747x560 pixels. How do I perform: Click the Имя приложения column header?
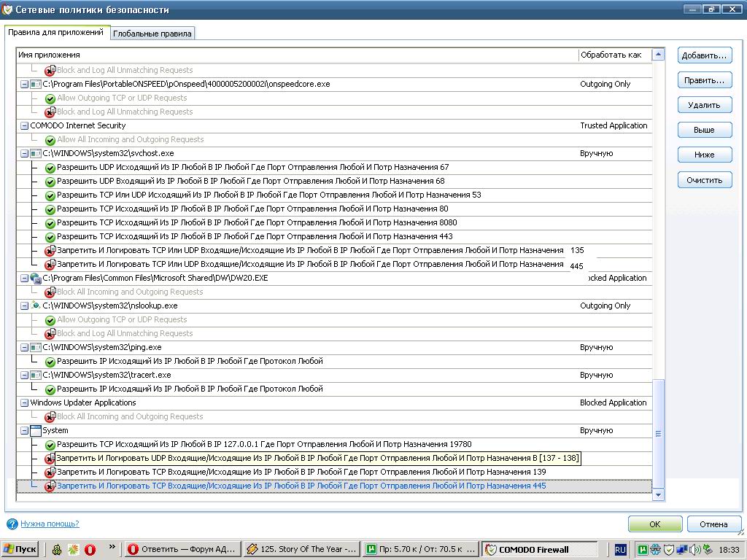298,55
